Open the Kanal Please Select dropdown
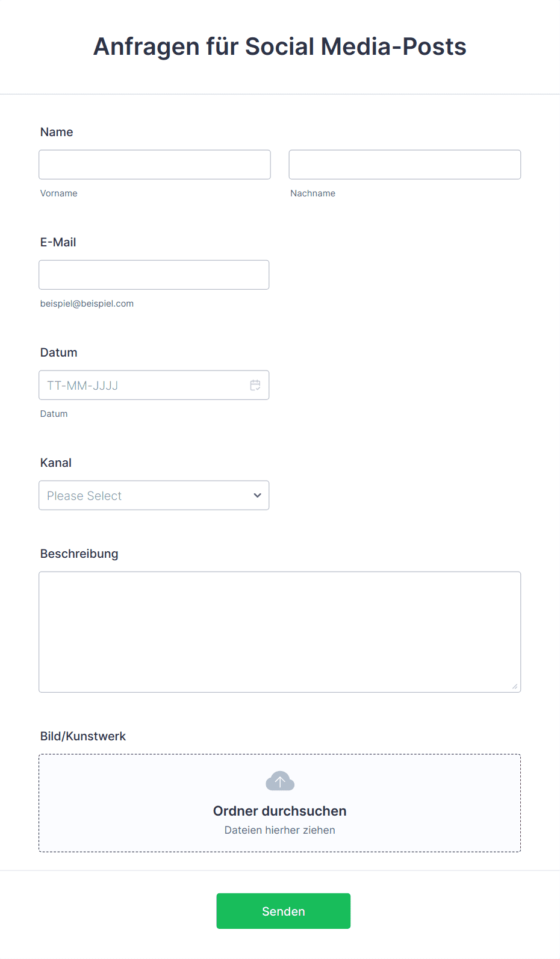 [x=154, y=495]
